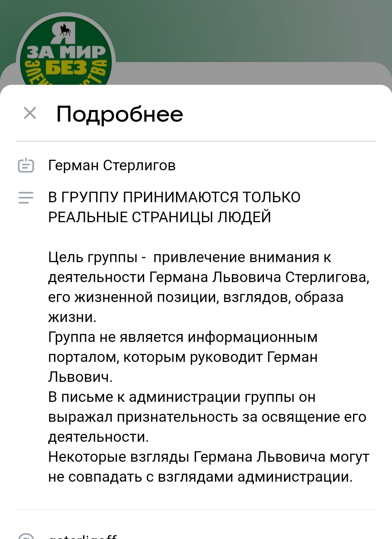
Task: Tap the Подробнее sheet title
Action: [120, 114]
